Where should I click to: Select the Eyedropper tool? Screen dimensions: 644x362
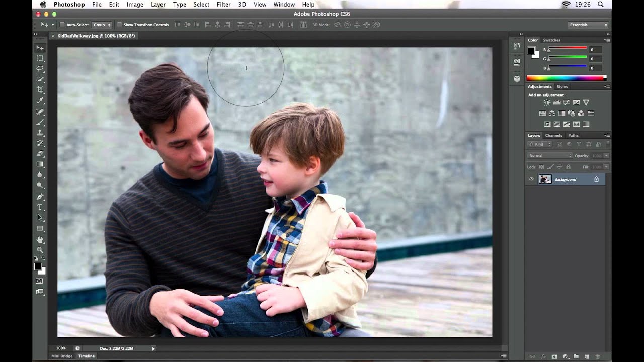tap(40, 101)
